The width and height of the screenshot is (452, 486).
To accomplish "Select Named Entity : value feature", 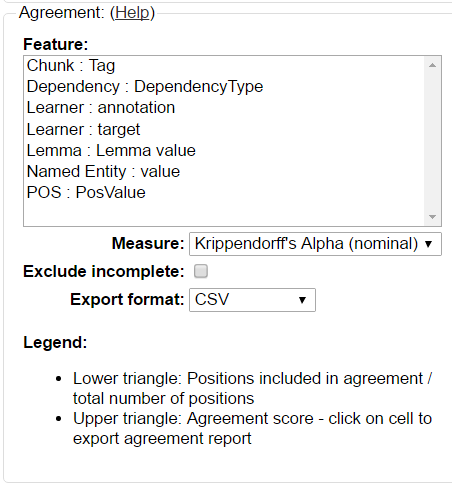I will (224, 172).
